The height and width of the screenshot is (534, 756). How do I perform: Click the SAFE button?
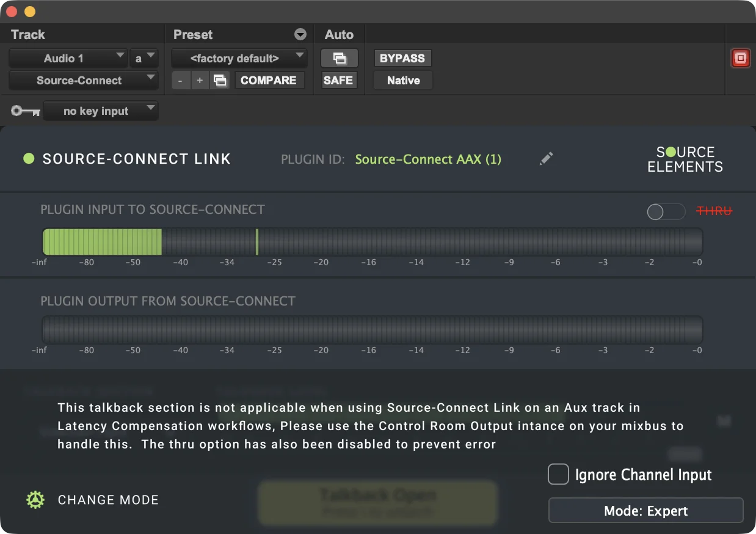(x=338, y=80)
